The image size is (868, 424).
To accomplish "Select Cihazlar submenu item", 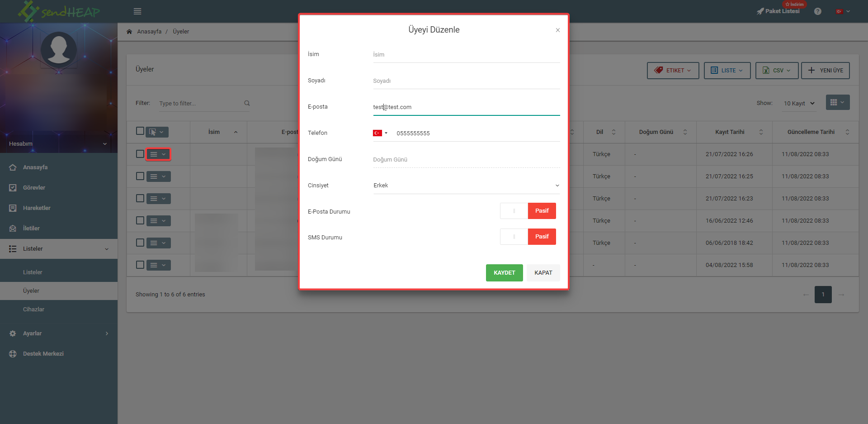I will click(59, 310).
